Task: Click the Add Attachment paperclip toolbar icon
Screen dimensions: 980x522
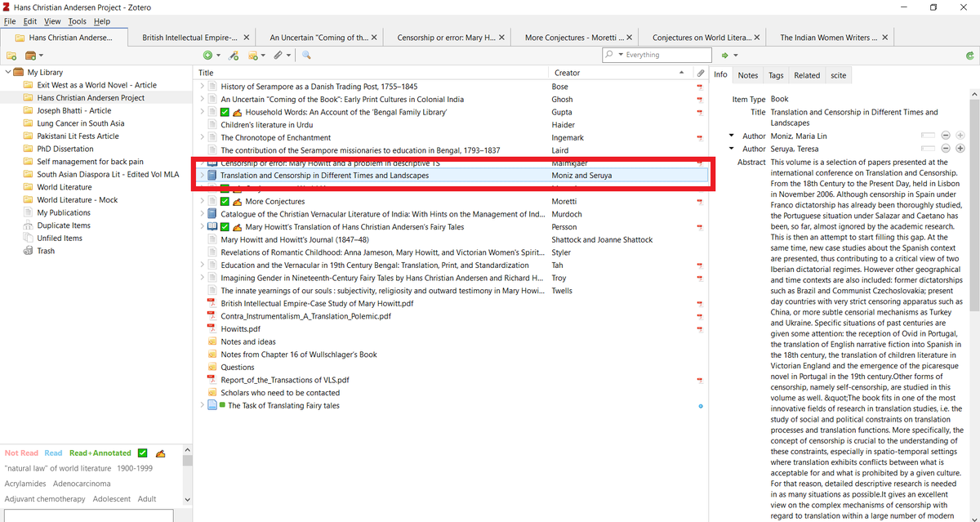Action: pos(278,56)
